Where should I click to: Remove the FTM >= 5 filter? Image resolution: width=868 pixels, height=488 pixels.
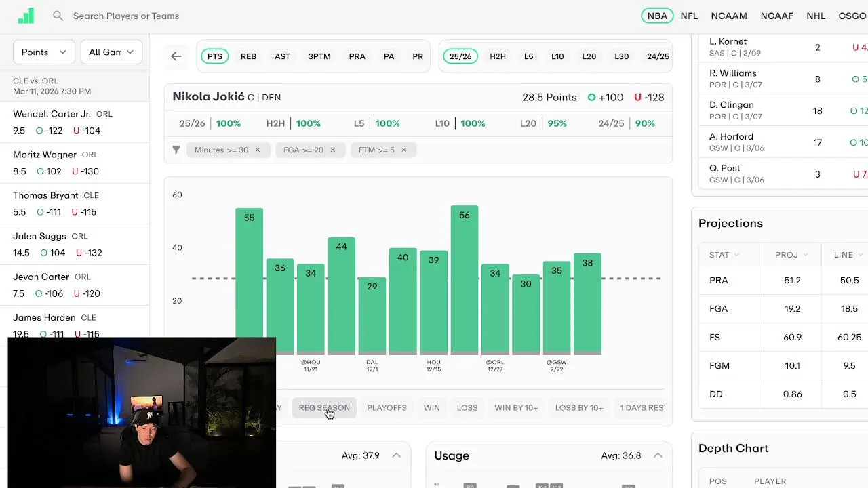(x=403, y=150)
